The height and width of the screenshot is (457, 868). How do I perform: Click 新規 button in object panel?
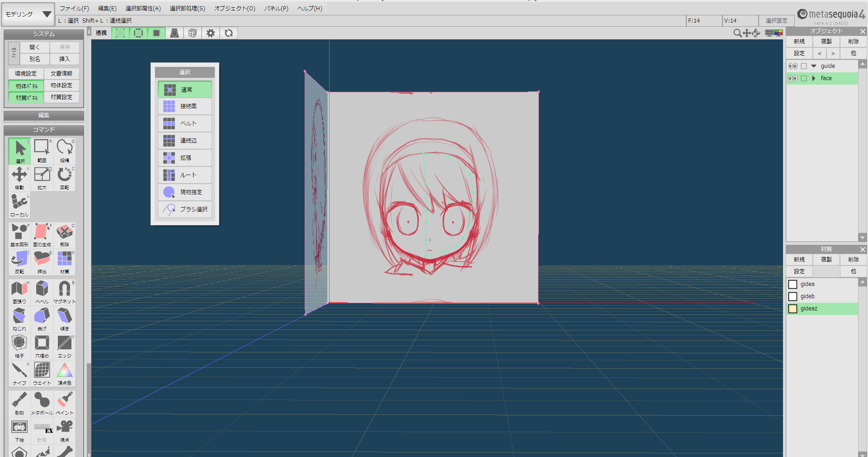click(x=799, y=42)
